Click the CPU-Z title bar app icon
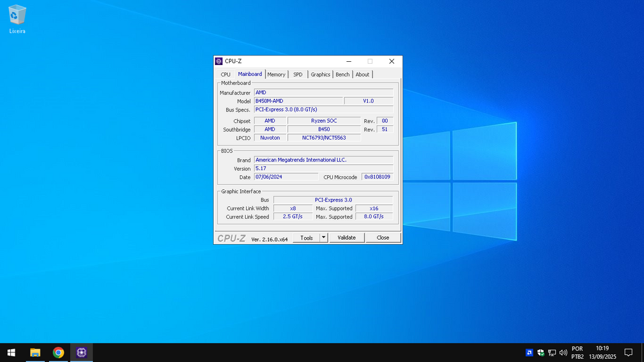Viewport: 644px width, 362px height. click(x=219, y=61)
